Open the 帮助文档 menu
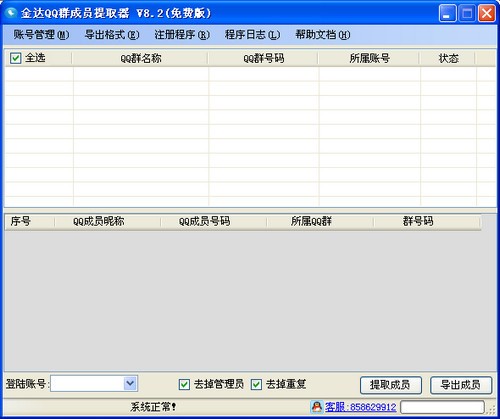This screenshot has width=500, height=419. pyautogui.click(x=323, y=35)
